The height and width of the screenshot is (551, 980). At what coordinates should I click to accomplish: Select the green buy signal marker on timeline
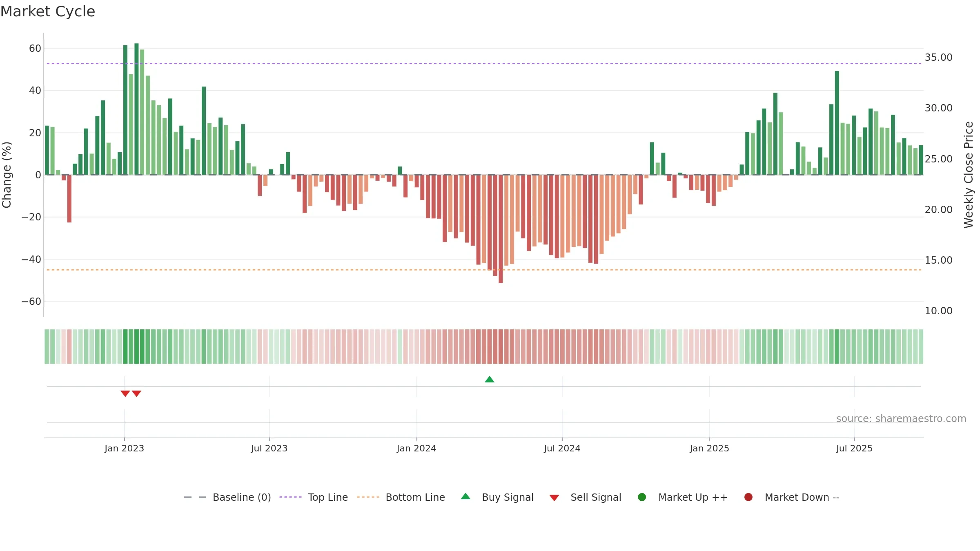490,380
